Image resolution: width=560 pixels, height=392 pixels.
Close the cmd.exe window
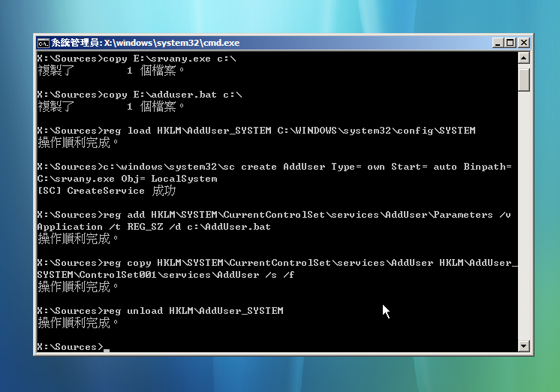(523, 43)
